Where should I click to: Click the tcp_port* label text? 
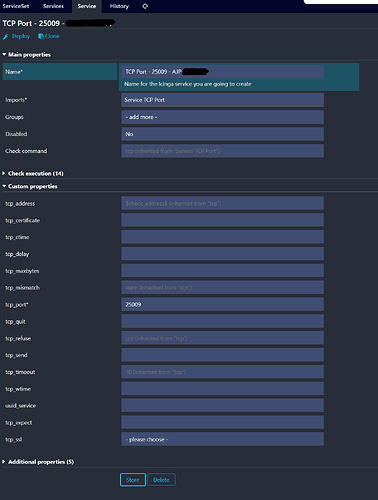click(x=17, y=305)
